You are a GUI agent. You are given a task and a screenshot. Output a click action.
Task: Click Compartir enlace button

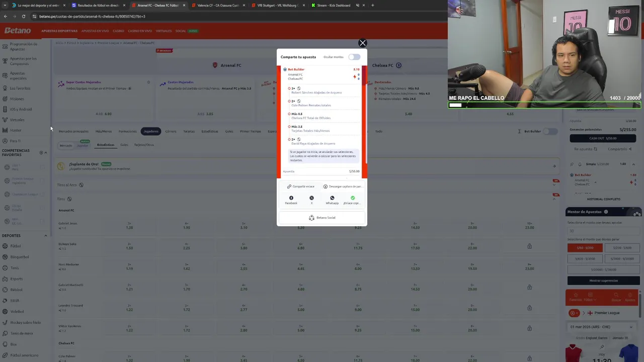pyautogui.click(x=301, y=187)
